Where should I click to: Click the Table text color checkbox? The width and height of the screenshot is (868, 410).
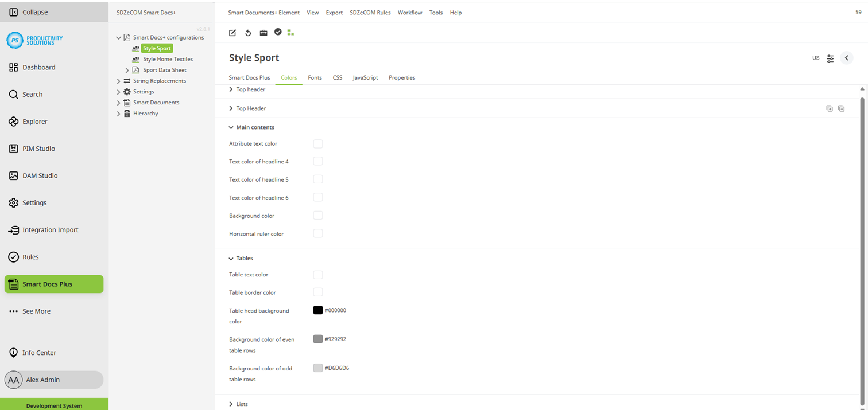click(318, 275)
